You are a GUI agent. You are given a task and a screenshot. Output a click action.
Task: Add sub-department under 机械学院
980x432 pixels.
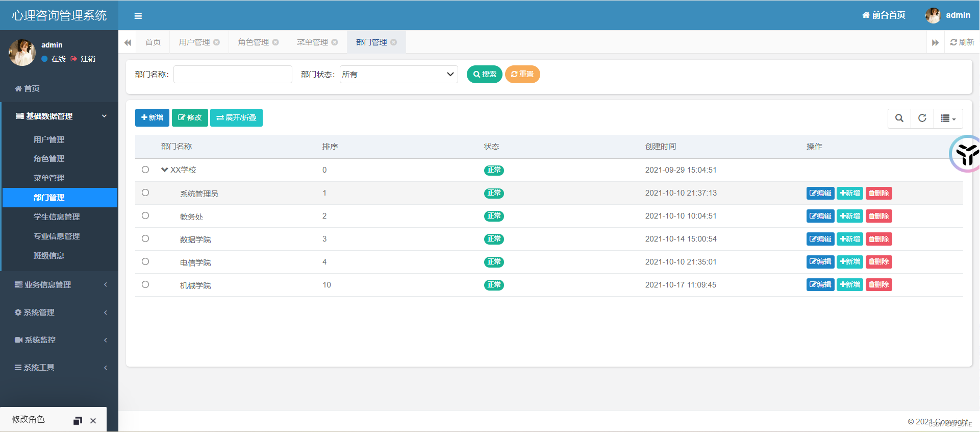(x=850, y=284)
